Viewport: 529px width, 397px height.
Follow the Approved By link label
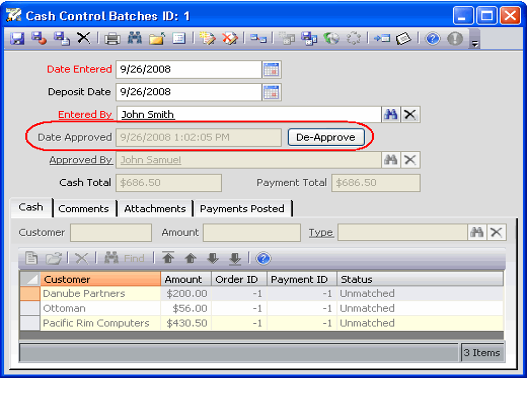(x=81, y=160)
